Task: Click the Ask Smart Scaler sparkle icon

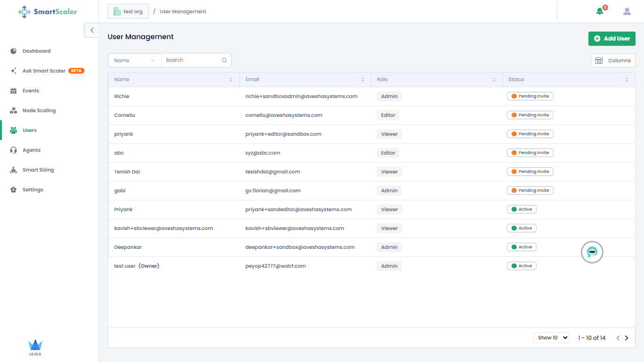Action: pyautogui.click(x=14, y=71)
